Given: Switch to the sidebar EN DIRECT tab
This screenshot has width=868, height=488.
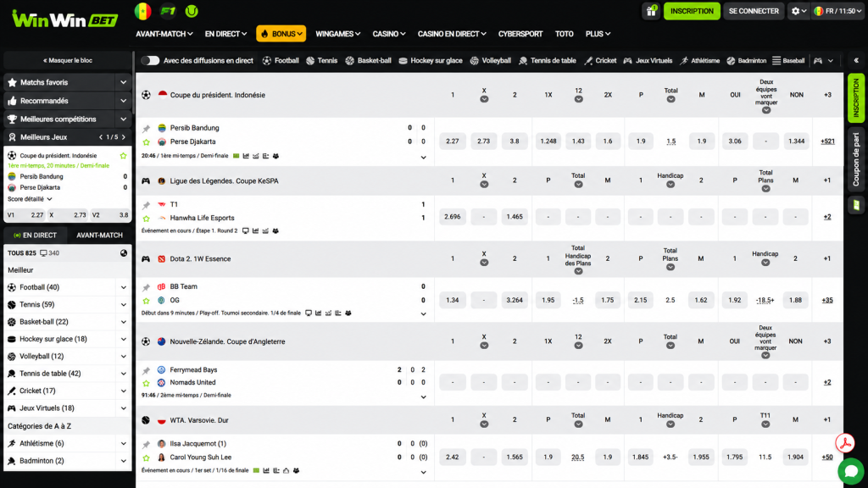Looking at the screenshot, I should [36, 236].
